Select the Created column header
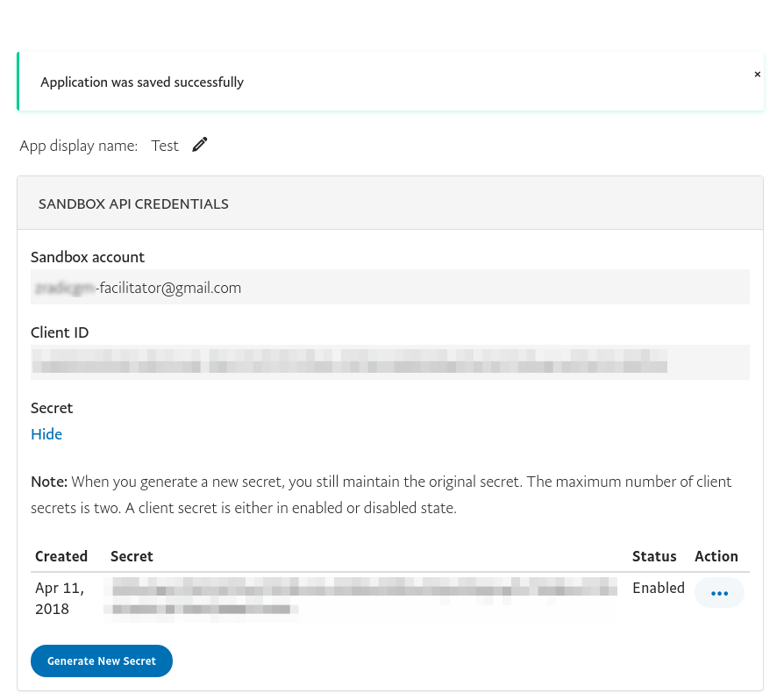 [x=61, y=556]
